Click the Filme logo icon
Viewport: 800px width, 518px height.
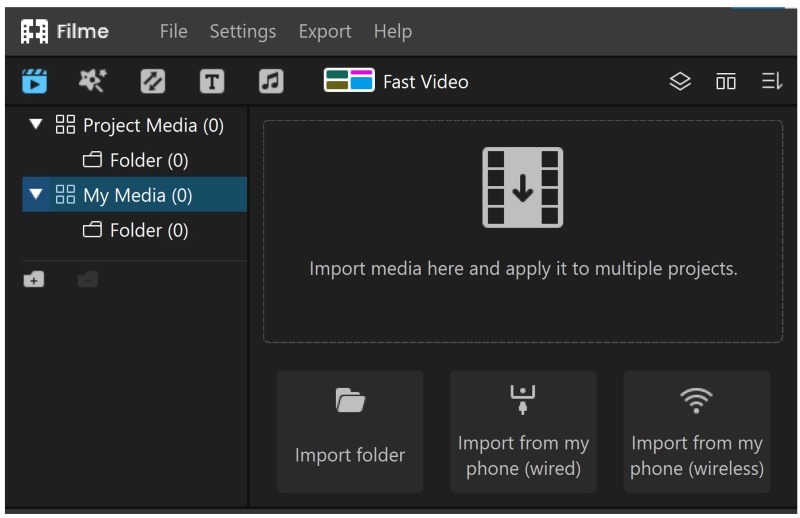pos(34,31)
